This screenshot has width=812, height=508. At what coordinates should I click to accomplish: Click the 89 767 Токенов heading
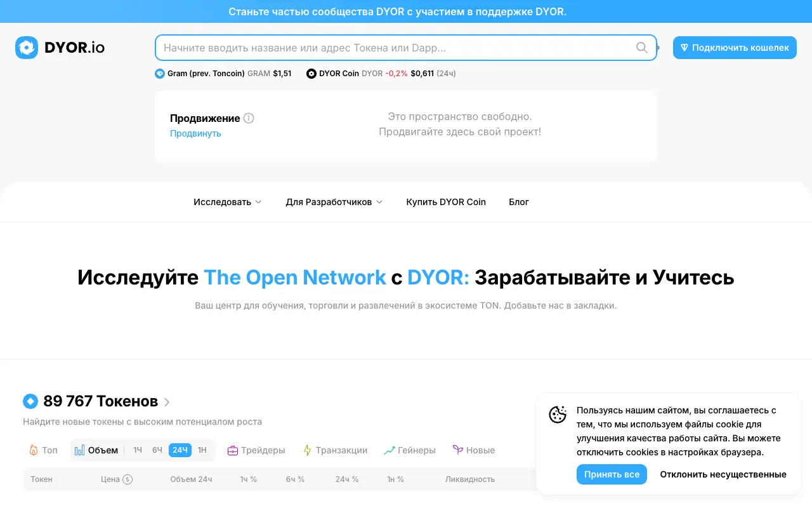click(100, 401)
